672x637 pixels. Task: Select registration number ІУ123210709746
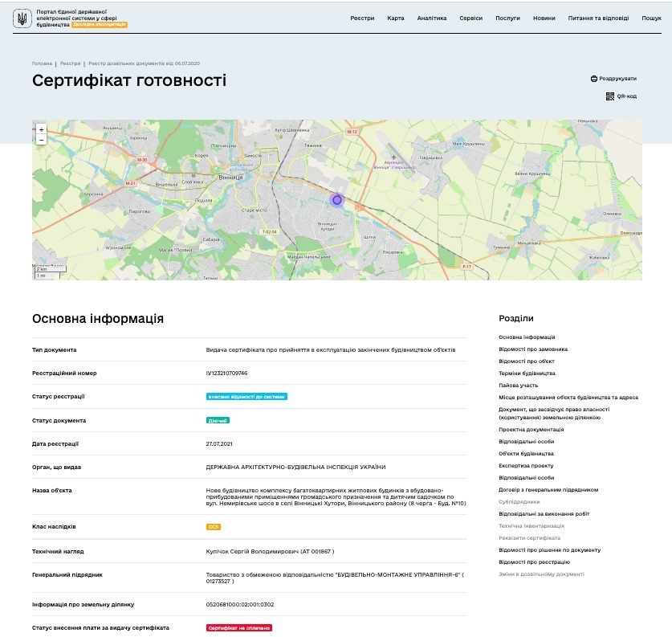[226, 373]
